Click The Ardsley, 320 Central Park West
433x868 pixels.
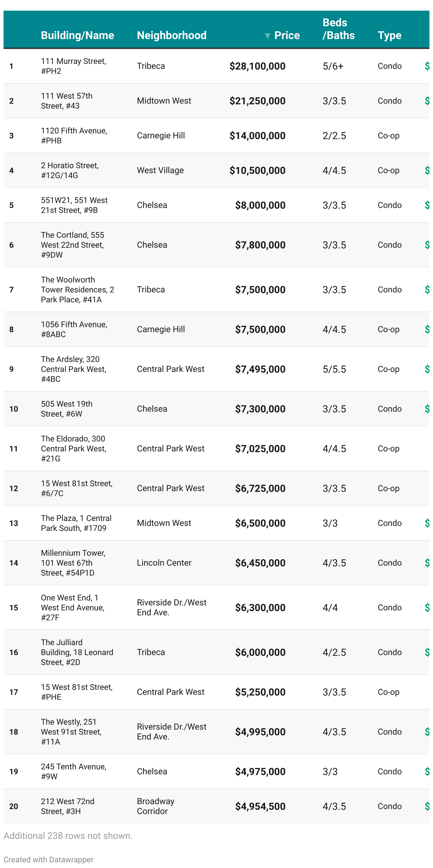pyautogui.click(x=73, y=369)
